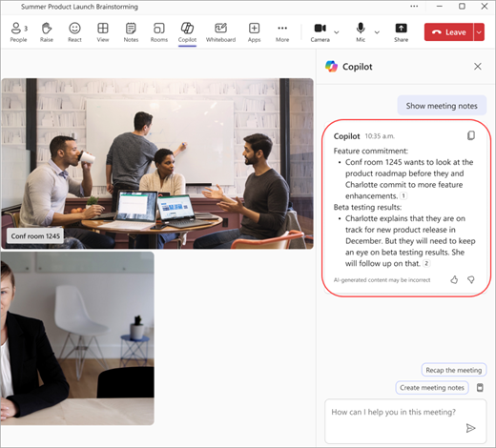Give thumbs up to Copilot response
This screenshot has height=448, width=496.
[x=454, y=279]
